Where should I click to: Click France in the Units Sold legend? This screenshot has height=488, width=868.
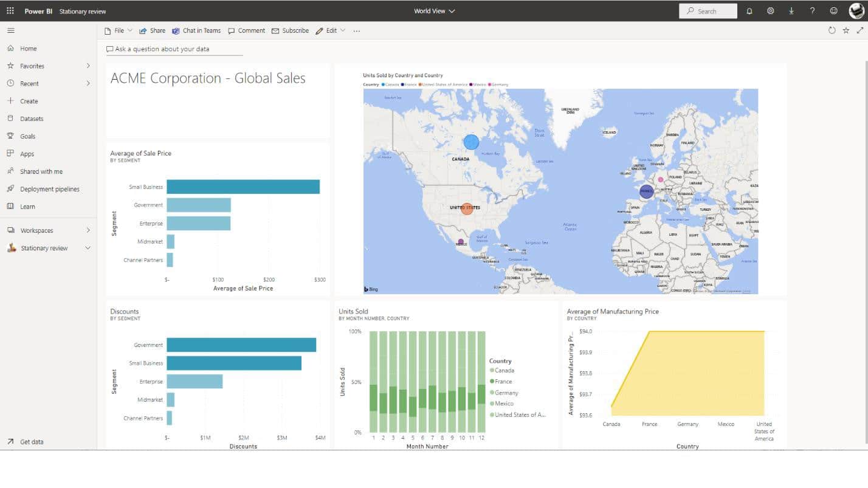(x=501, y=382)
